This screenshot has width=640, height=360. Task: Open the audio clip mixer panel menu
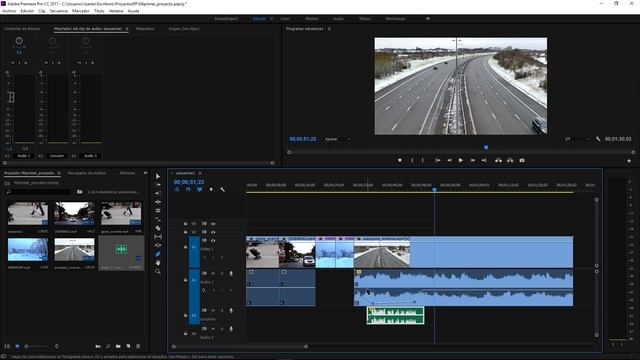click(127, 29)
